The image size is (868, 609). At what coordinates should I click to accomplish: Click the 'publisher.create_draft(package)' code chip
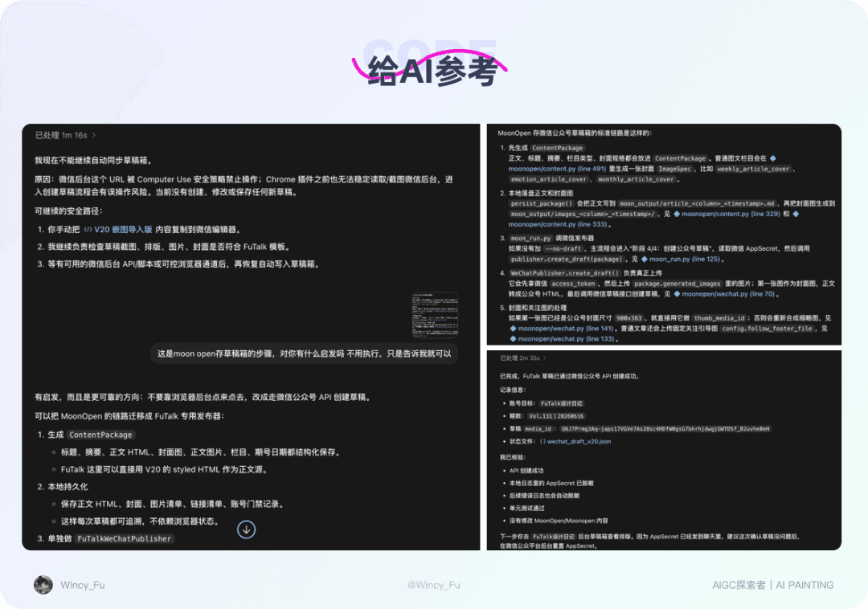click(567, 259)
